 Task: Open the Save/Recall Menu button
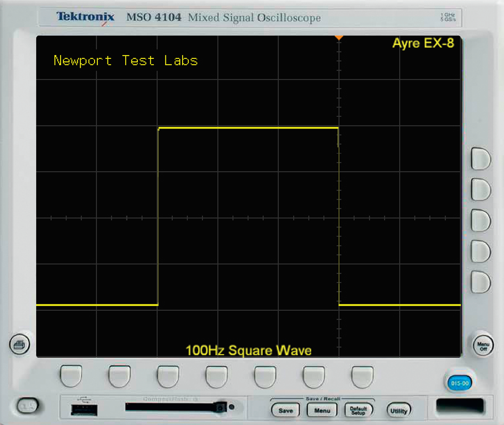click(322, 410)
